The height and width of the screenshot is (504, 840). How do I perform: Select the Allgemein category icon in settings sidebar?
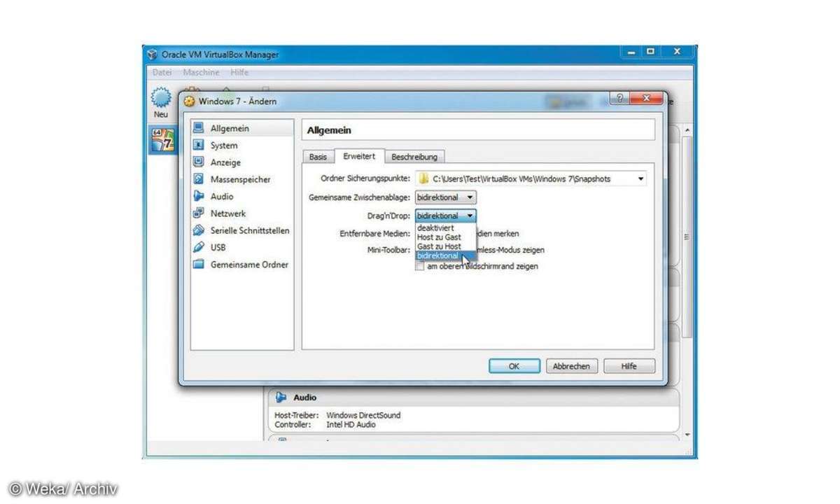199,129
